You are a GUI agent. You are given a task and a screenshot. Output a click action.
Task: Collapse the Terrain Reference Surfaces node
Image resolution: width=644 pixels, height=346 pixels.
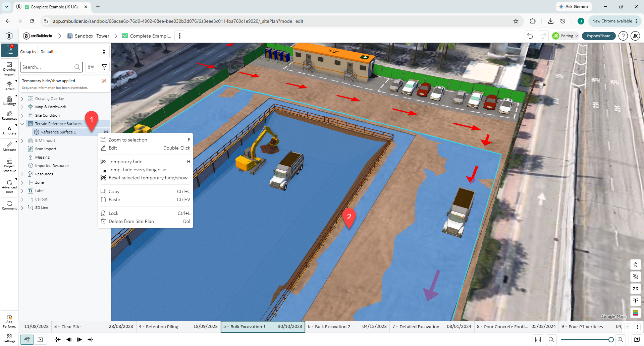pyautogui.click(x=22, y=124)
